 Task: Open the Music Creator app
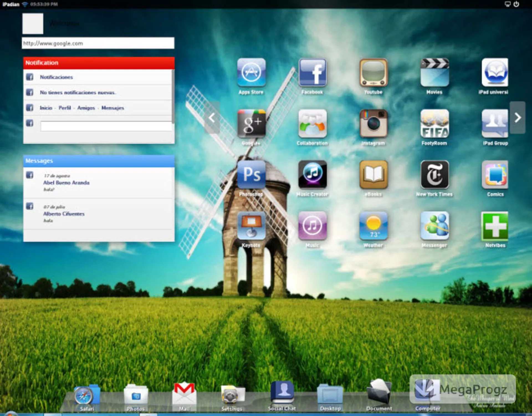click(x=313, y=174)
